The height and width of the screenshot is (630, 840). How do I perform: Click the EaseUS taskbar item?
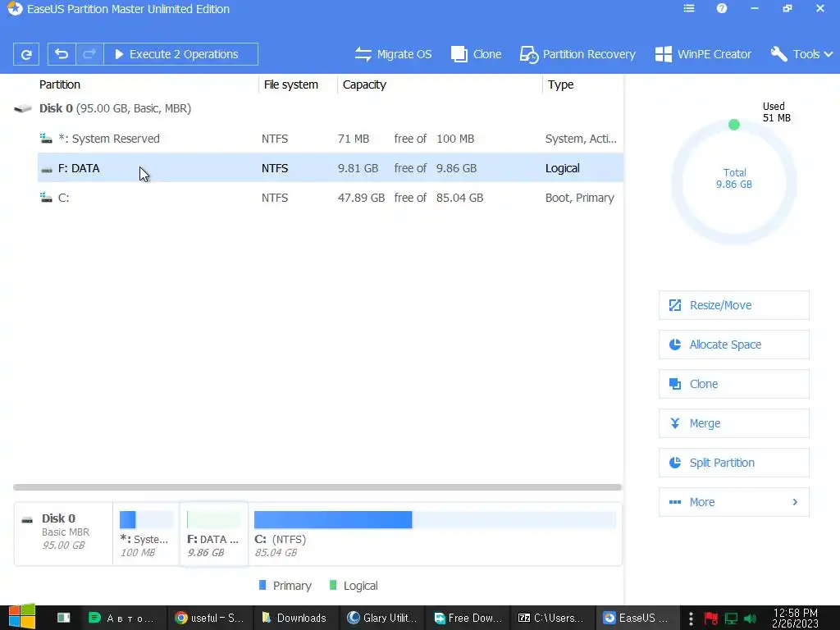637,618
